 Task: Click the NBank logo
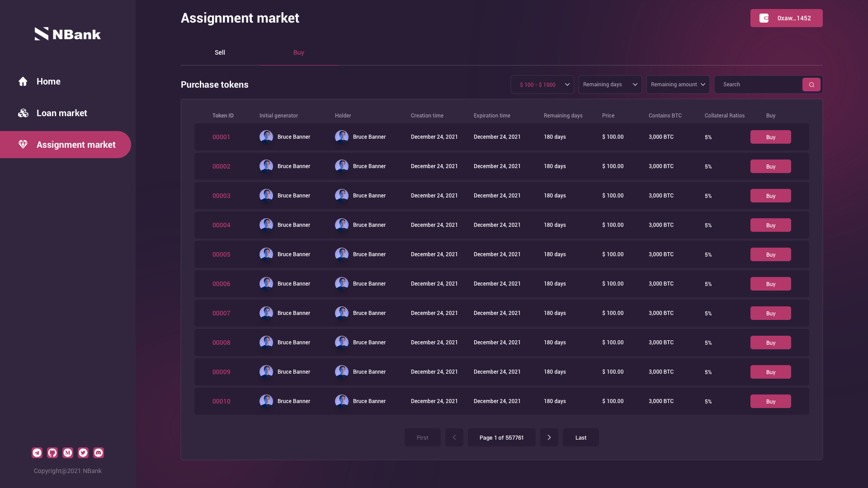[68, 34]
